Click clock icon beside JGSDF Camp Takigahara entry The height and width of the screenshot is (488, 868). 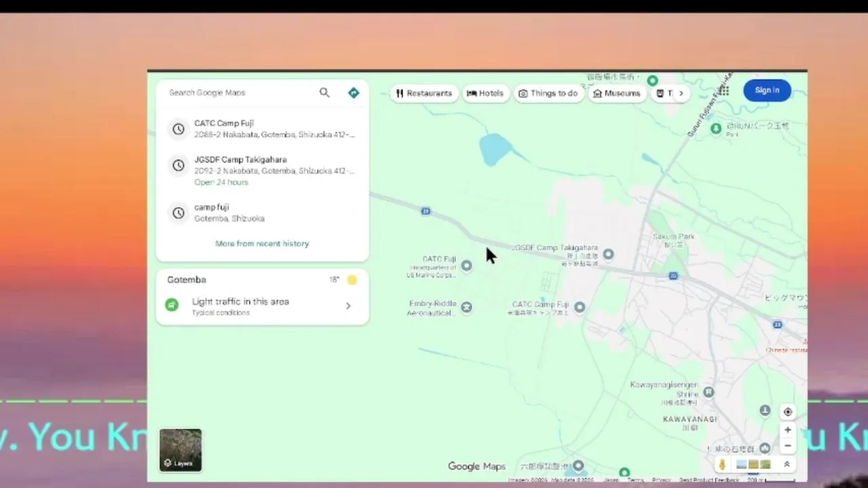(x=178, y=165)
